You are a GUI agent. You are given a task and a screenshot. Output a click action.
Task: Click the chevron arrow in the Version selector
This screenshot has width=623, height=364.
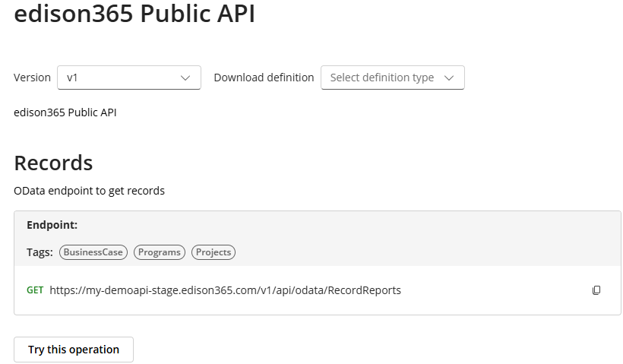pos(185,78)
